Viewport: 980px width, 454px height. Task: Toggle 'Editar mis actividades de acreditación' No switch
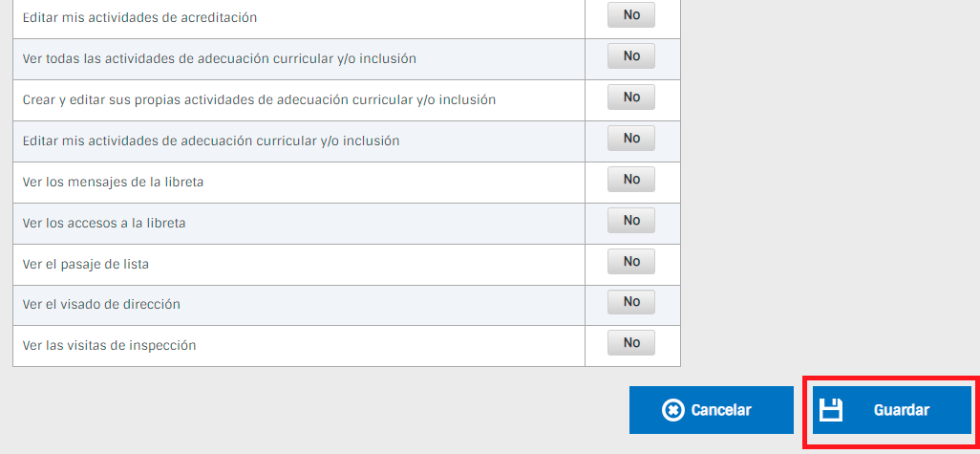point(631,15)
